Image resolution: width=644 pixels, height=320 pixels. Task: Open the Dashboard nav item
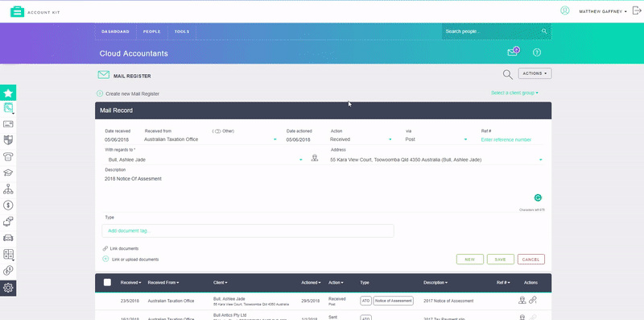[x=115, y=31]
